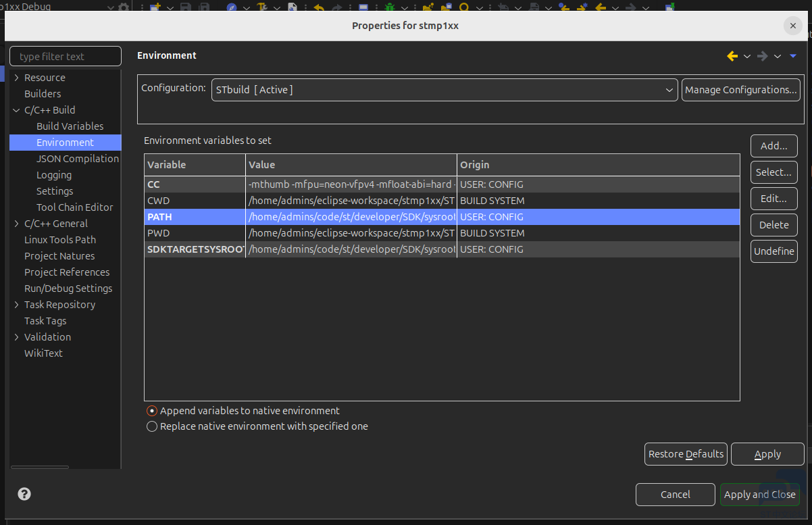Click Apply and Close
The image size is (812, 525).
[x=760, y=495]
